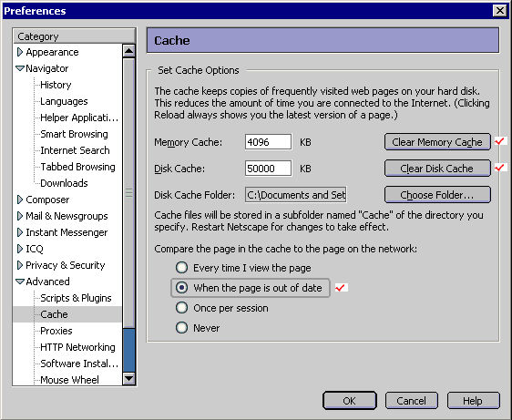Viewport: 512px width, 420px height.
Task: Expand the Appearance category triangle
Action: point(20,52)
